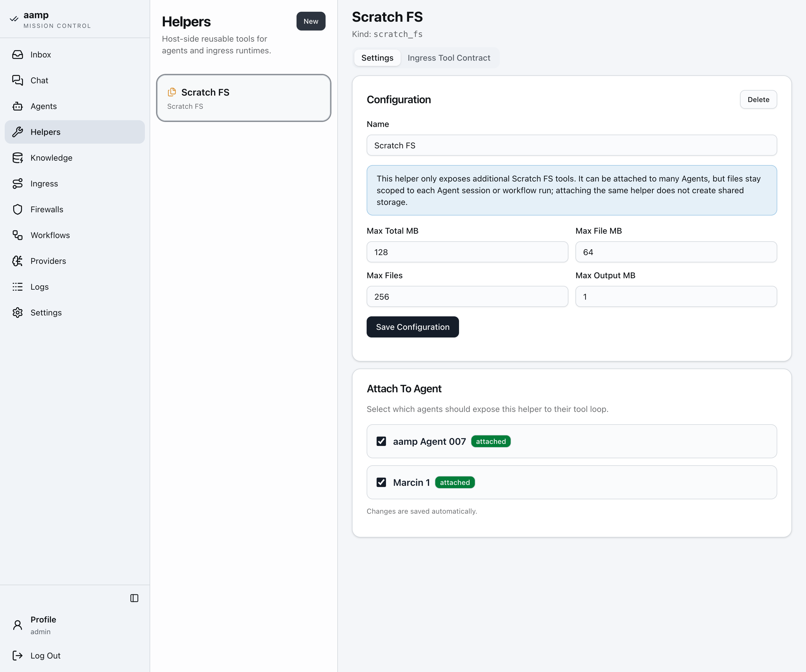Click the Settings gear icon
The image size is (806, 672).
click(18, 313)
